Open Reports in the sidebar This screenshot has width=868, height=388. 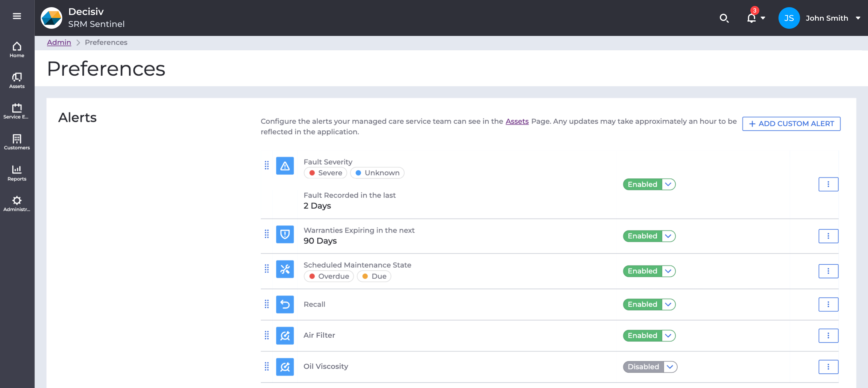click(17, 173)
